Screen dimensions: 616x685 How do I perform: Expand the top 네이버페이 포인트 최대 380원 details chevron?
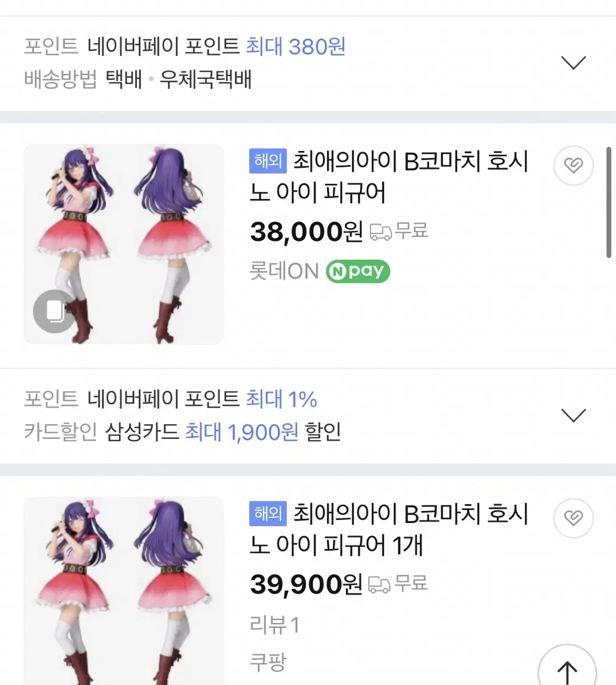pos(573,62)
